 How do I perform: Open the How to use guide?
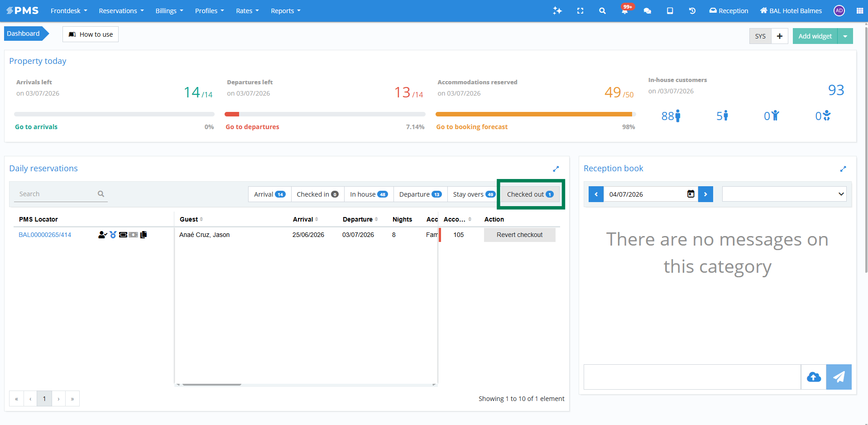click(91, 34)
